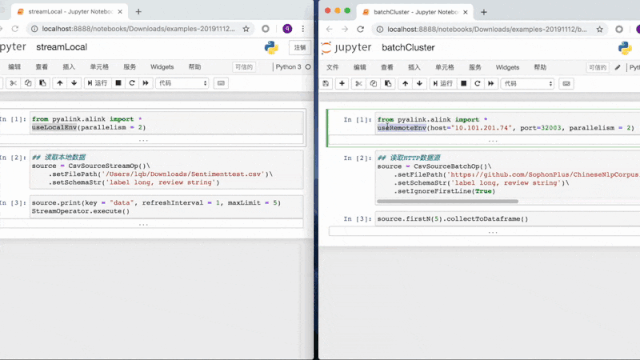This screenshot has width=640, height=360.
Task: Restart and run all in the streamLocal toolbar
Action: tap(145, 83)
